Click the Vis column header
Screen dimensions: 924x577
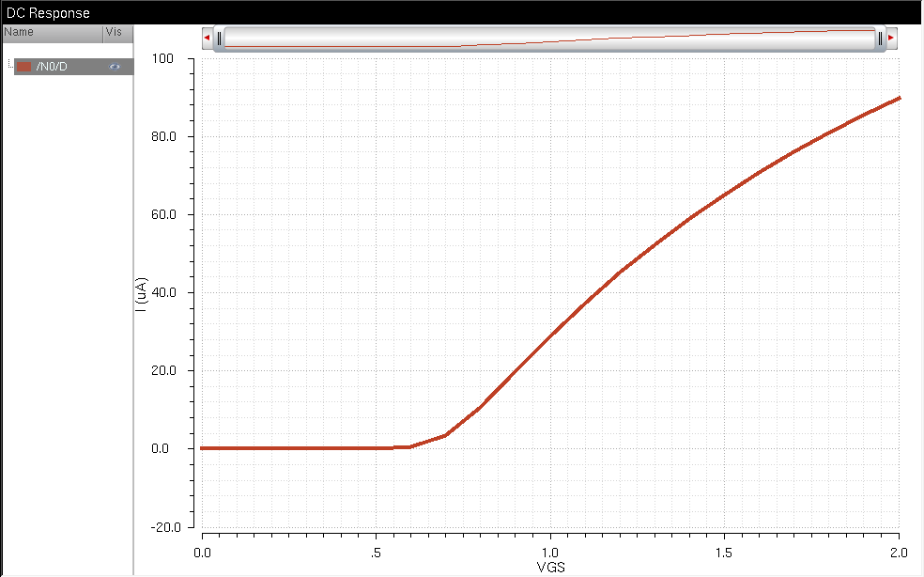tap(118, 33)
